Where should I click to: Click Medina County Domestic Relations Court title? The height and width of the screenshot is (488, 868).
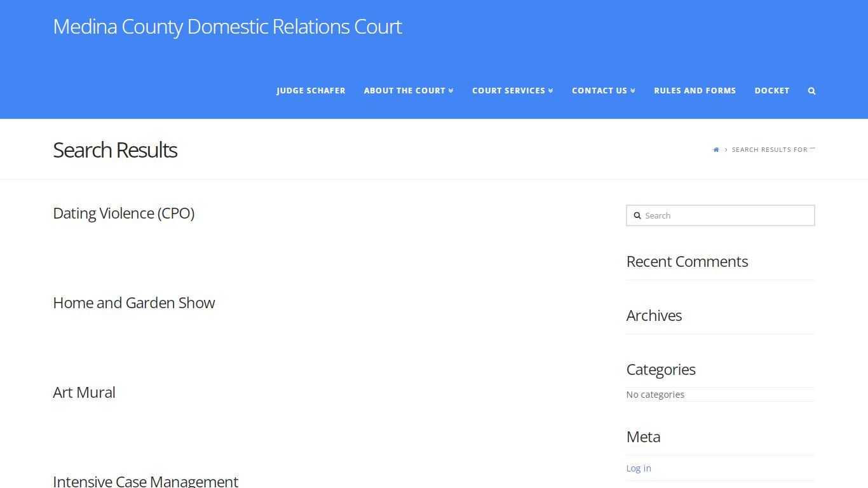click(x=227, y=27)
